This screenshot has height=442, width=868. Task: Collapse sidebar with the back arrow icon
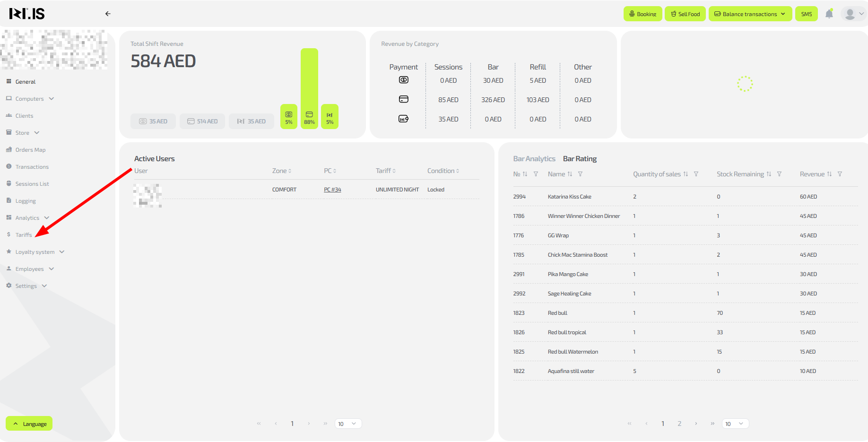click(x=108, y=14)
